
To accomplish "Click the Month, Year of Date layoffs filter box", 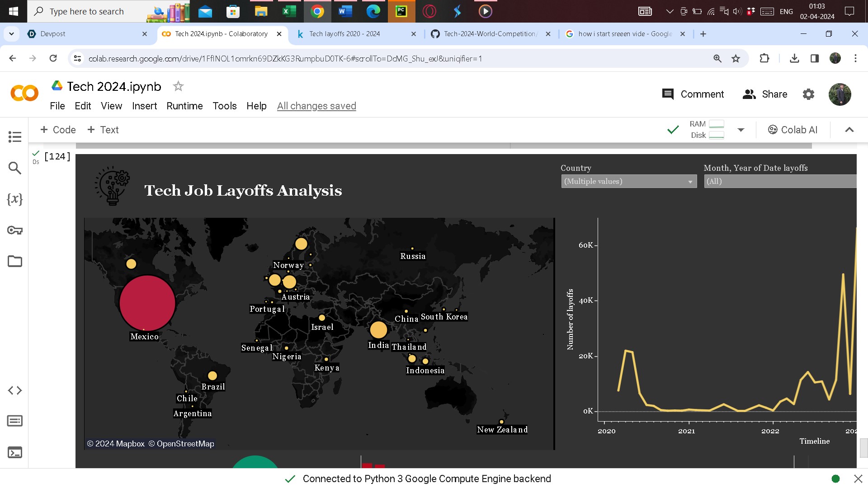I will click(779, 181).
